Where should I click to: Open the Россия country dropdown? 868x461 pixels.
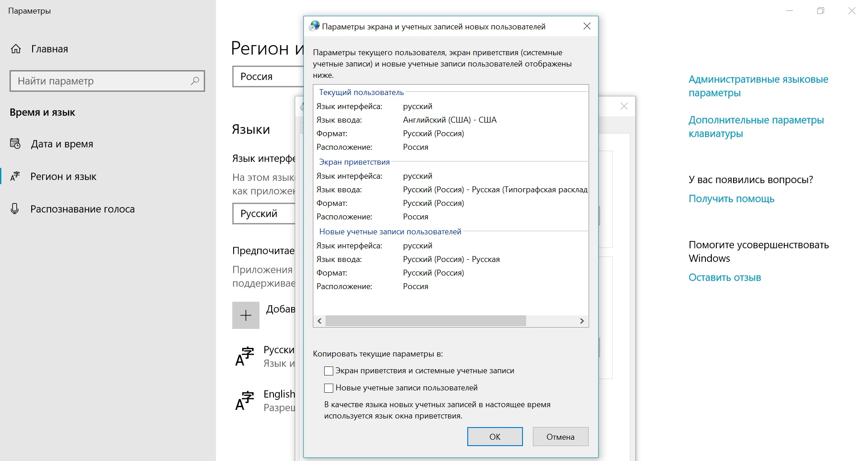[268, 76]
